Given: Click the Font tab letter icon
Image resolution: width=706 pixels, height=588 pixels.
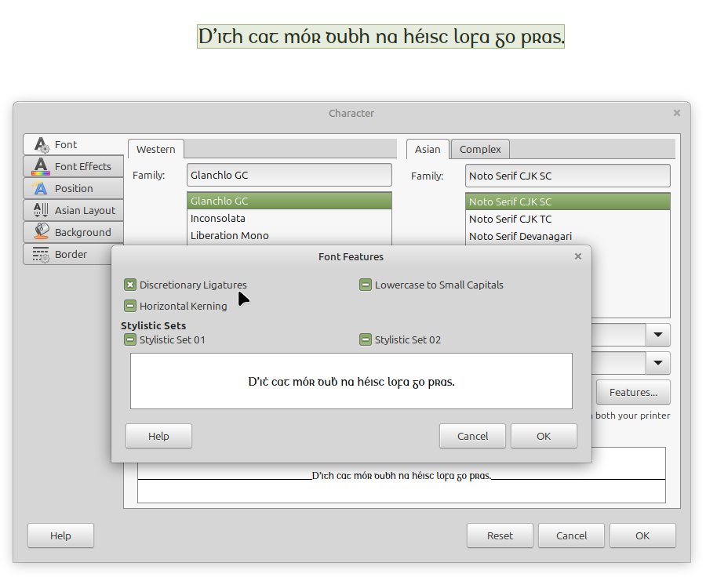Looking at the screenshot, I should point(41,145).
